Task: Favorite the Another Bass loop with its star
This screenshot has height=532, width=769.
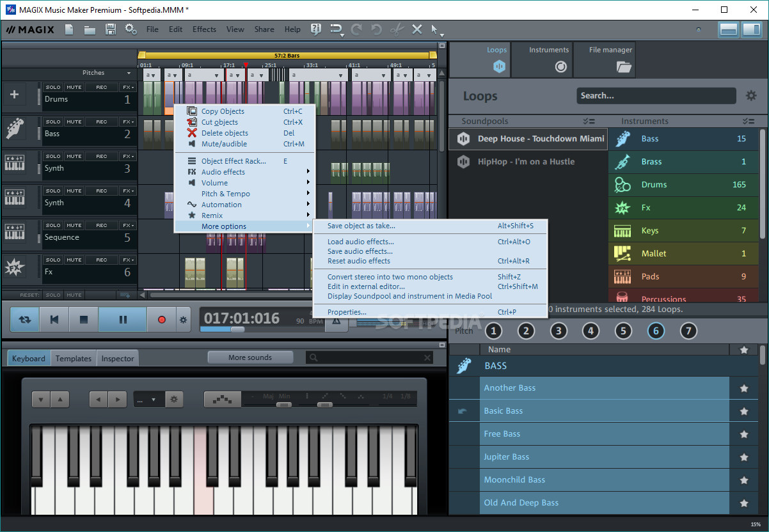Action: click(x=744, y=388)
